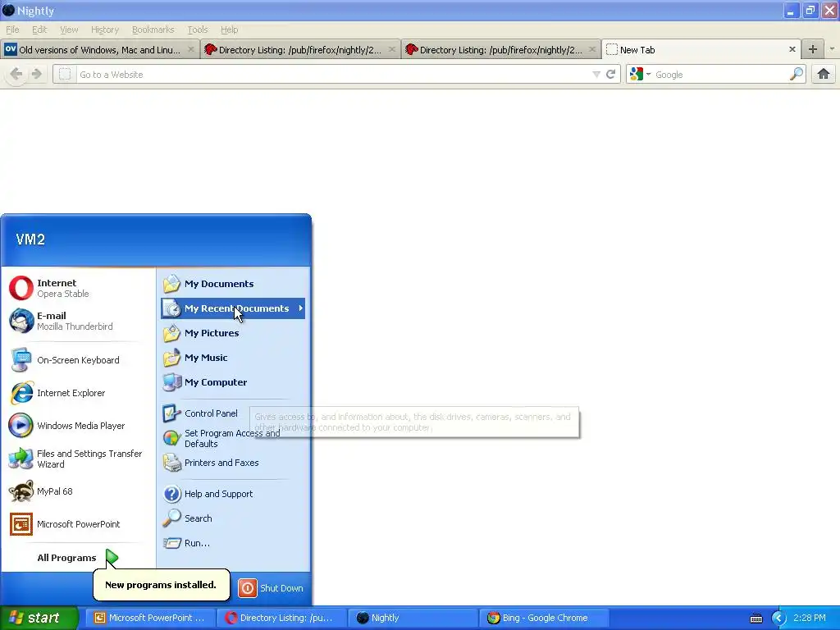
Task: Open Microsoft PowerPoint icon in Start menu
Action: 21,524
